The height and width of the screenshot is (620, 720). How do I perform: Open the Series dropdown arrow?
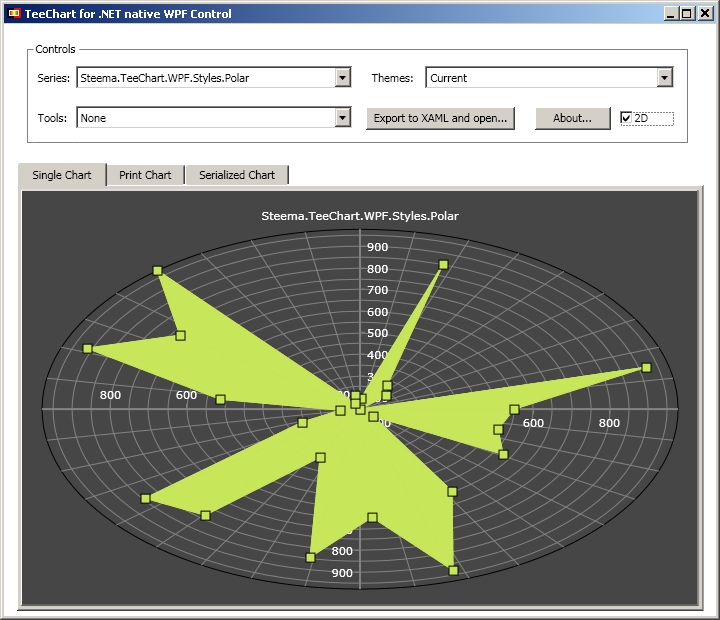coord(343,78)
